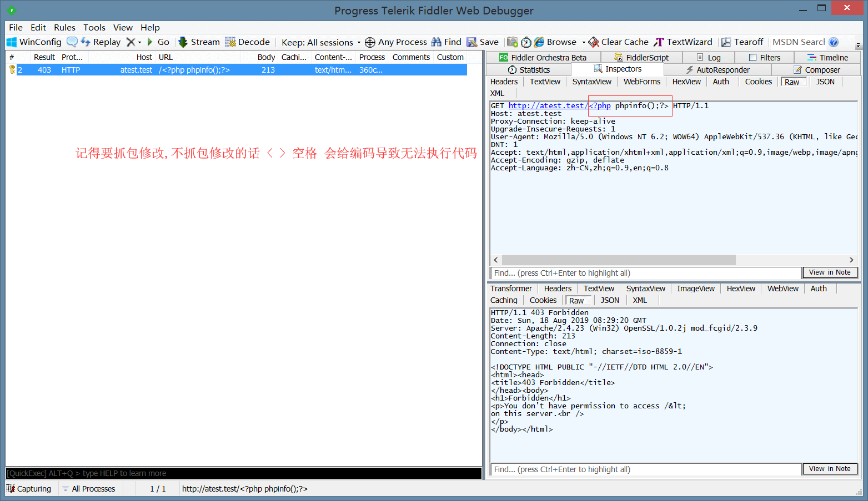The height and width of the screenshot is (501, 868).
Task: Open the File menu
Action: 16,27
